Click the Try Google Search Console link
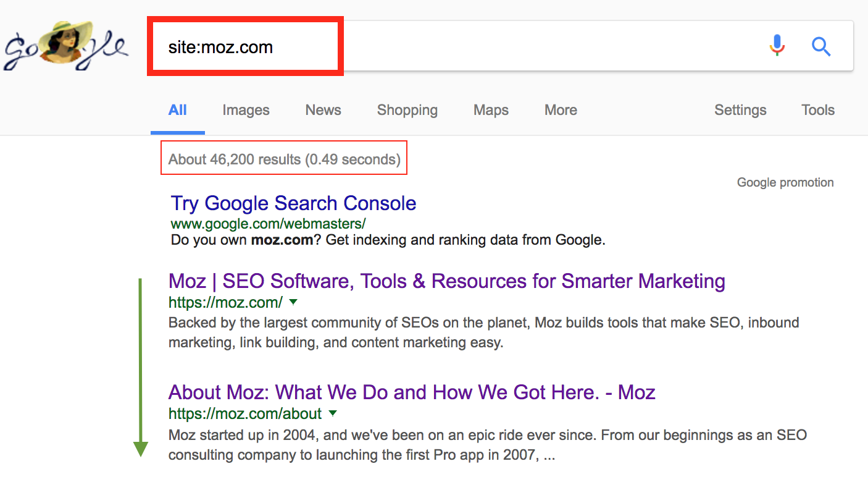The height and width of the screenshot is (482, 868). click(x=293, y=203)
